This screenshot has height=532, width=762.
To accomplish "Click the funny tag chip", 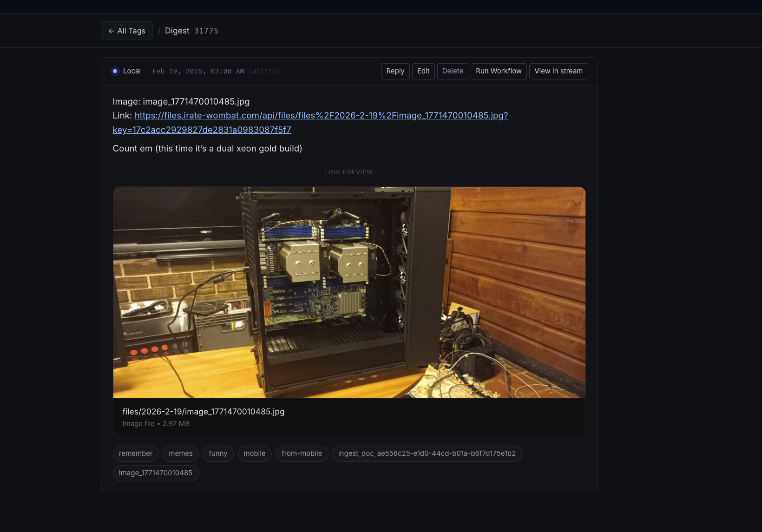I will (218, 453).
